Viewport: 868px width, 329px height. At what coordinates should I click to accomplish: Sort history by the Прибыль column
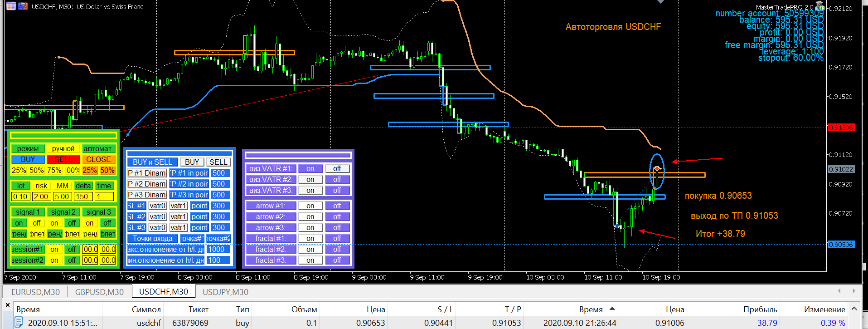coord(760,309)
